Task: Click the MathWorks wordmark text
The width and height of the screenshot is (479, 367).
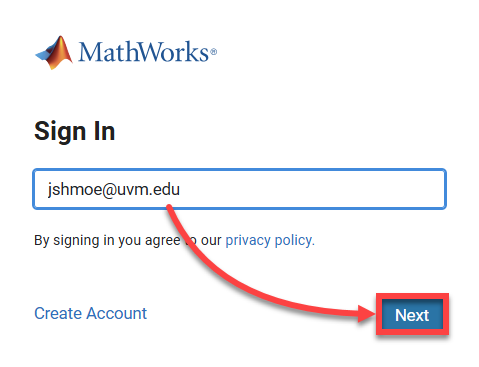Action: 144,52
